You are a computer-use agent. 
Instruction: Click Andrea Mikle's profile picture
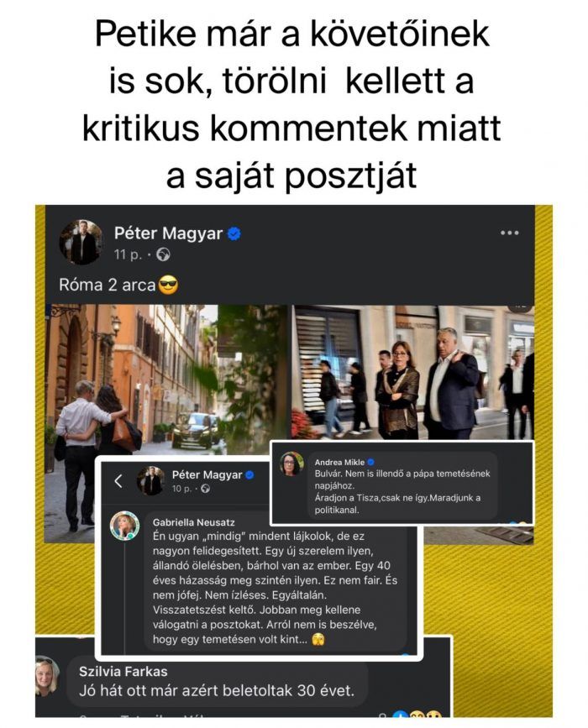(x=291, y=464)
